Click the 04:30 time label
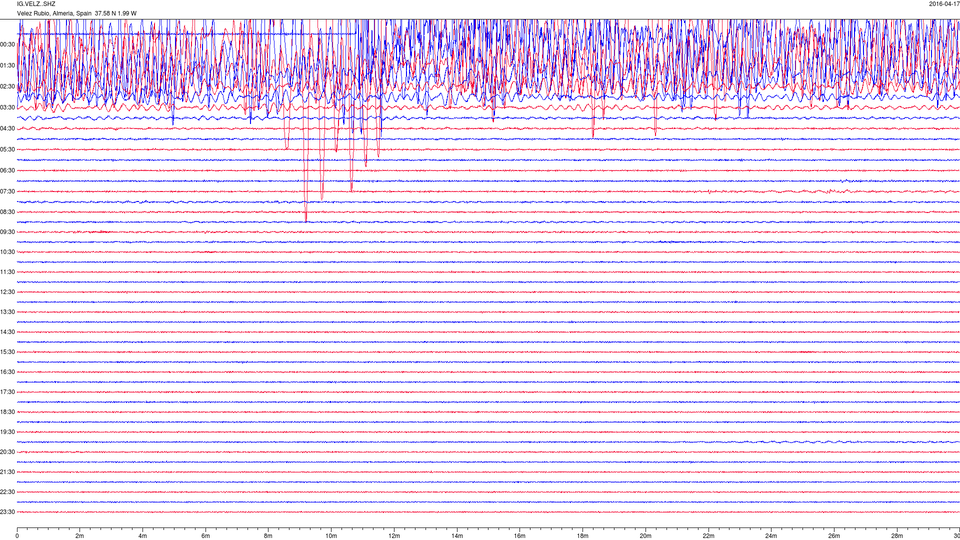Image resolution: width=960 pixels, height=540 pixels. (x=7, y=129)
